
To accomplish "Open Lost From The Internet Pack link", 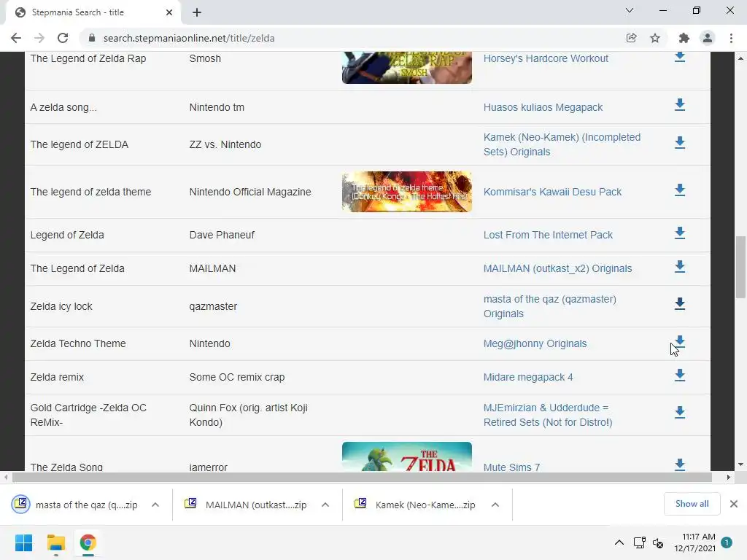I will (548, 235).
